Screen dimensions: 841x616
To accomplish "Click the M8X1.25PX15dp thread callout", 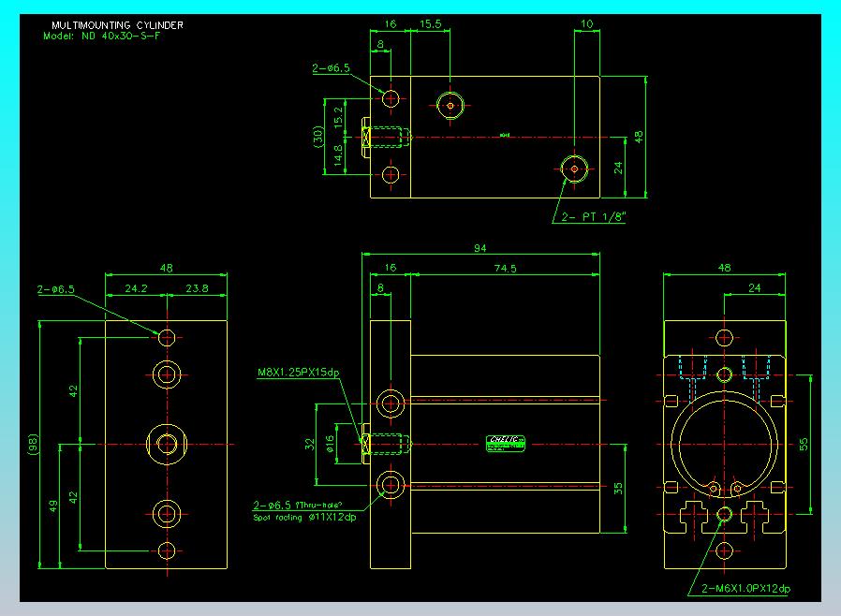I will (x=298, y=373).
